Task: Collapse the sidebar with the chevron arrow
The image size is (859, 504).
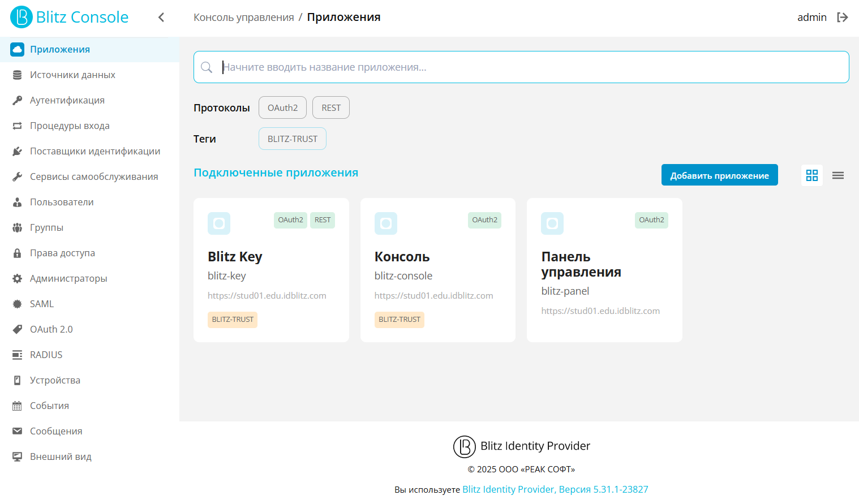Action: (x=161, y=18)
